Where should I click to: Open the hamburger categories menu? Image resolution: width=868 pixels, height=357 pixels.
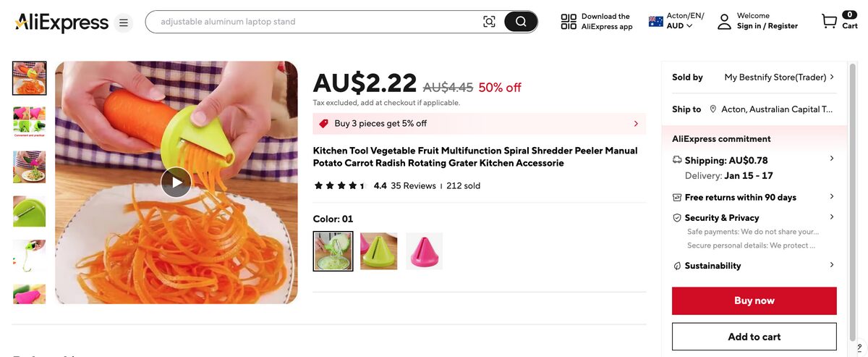pos(124,23)
